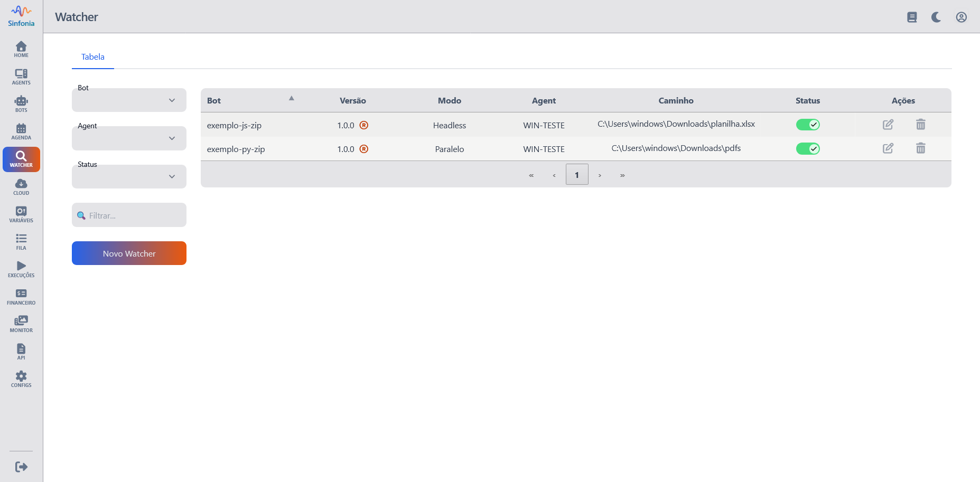This screenshot has height=482, width=980.
Task: Sort table by Bot column header
Action: pyautogui.click(x=214, y=101)
